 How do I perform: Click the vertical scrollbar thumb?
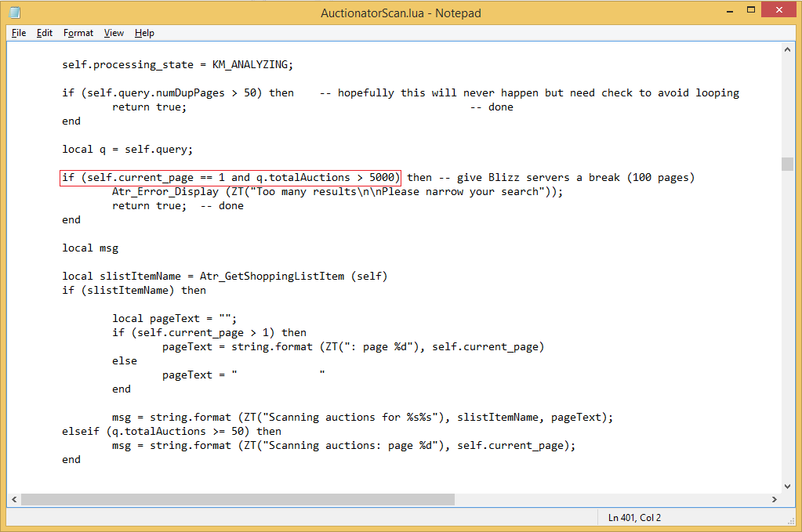click(x=787, y=164)
